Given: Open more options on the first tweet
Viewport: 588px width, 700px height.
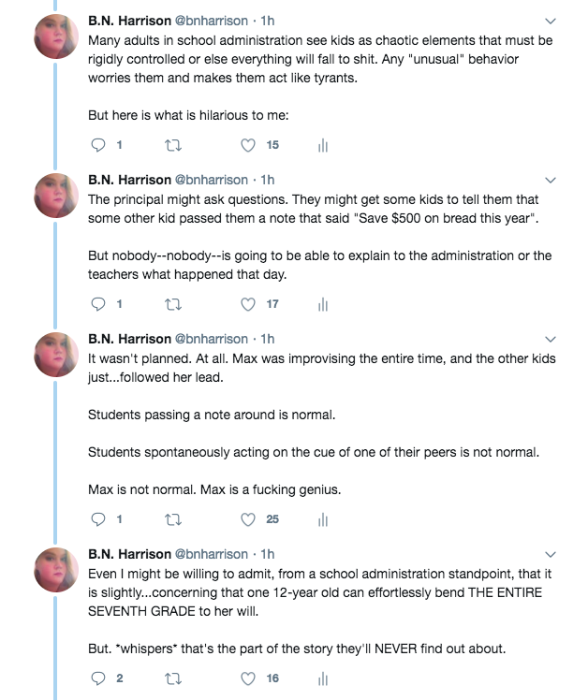Looking at the screenshot, I should pyautogui.click(x=551, y=21).
